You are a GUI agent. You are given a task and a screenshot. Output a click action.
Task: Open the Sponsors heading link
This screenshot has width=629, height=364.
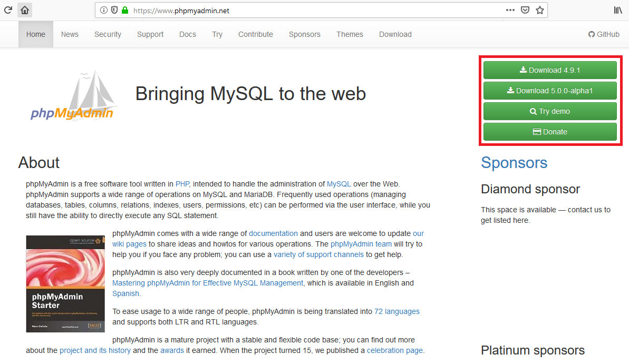pyautogui.click(x=514, y=163)
